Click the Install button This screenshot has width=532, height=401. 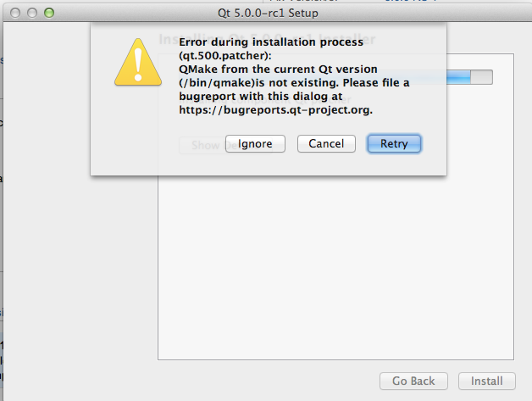pyautogui.click(x=487, y=382)
